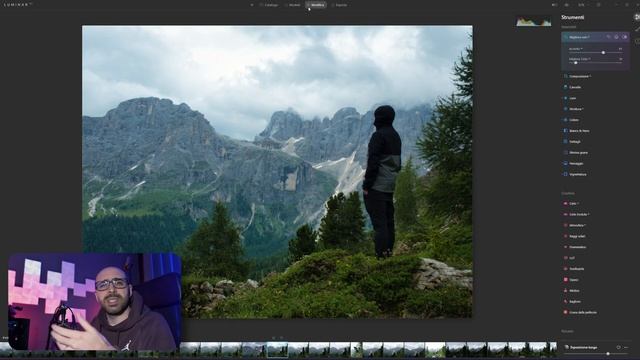Viewport: 640px width, 360px height.
Task: Reset the Esposizione lunga preset
Action: point(618,347)
